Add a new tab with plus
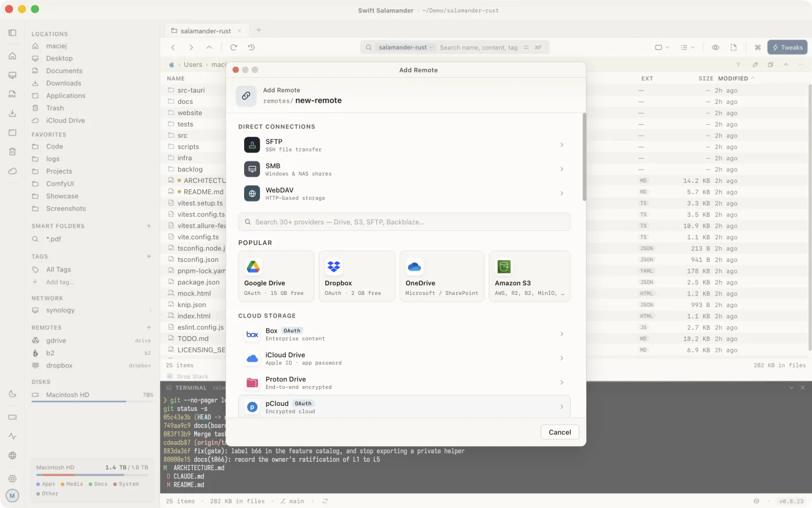This screenshot has width=812, height=508. [x=259, y=30]
